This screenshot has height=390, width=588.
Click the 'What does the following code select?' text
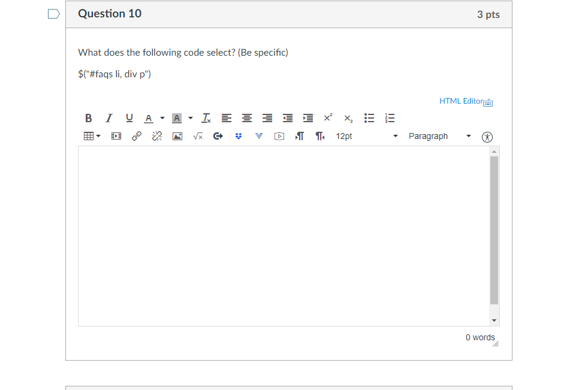pyautogui.click(x=157, y=53)
